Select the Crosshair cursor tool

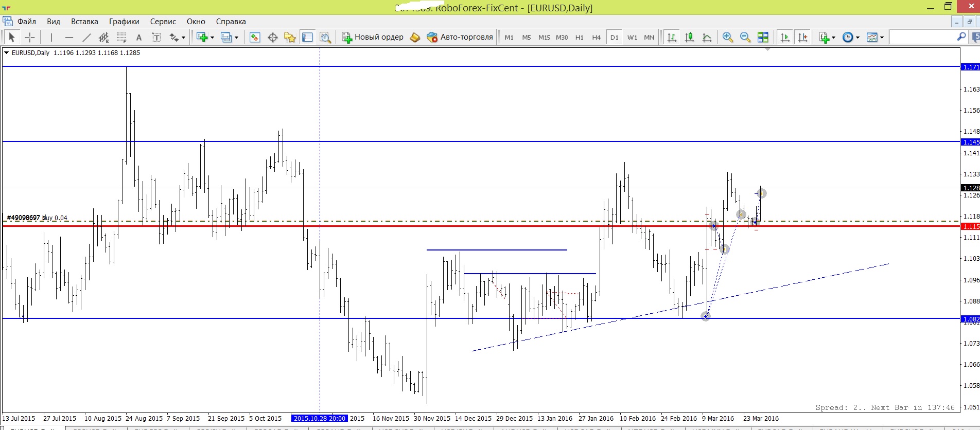[x=30, y=37]
